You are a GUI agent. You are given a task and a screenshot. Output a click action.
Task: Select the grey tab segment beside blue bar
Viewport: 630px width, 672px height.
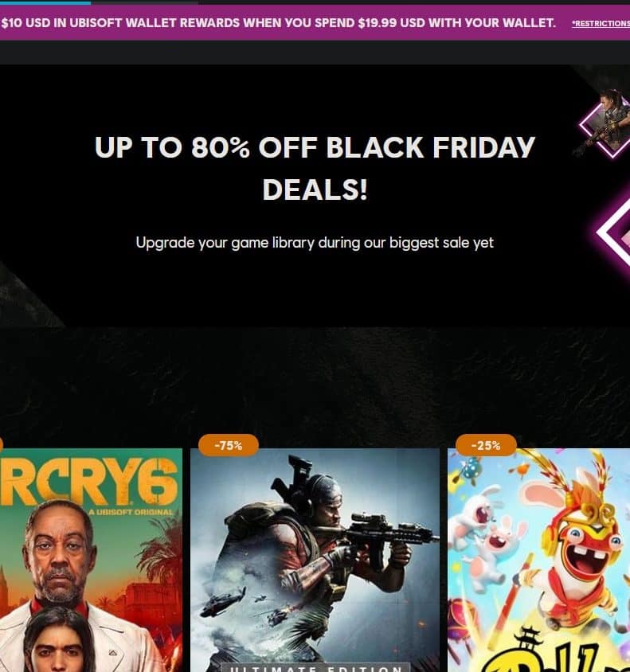pyautogui.click(x=144, y=2)
